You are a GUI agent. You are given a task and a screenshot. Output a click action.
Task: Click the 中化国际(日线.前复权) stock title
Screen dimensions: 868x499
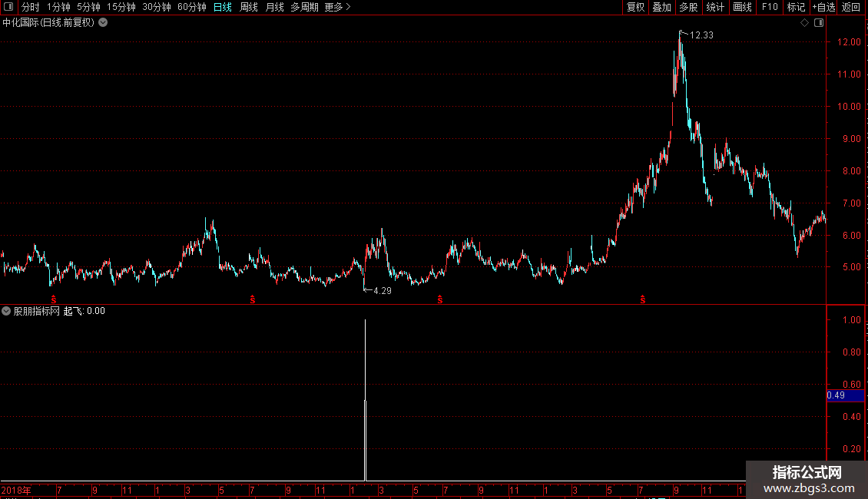click(48, 23)
